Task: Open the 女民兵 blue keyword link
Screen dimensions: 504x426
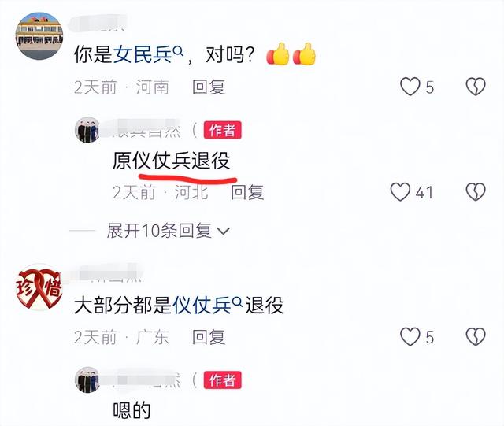Action: (x=143, y=54)
